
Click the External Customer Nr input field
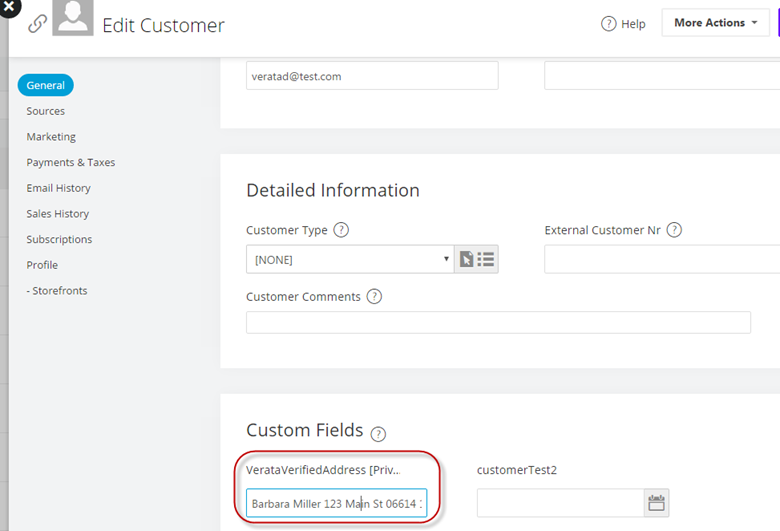[x=662, y=259]
